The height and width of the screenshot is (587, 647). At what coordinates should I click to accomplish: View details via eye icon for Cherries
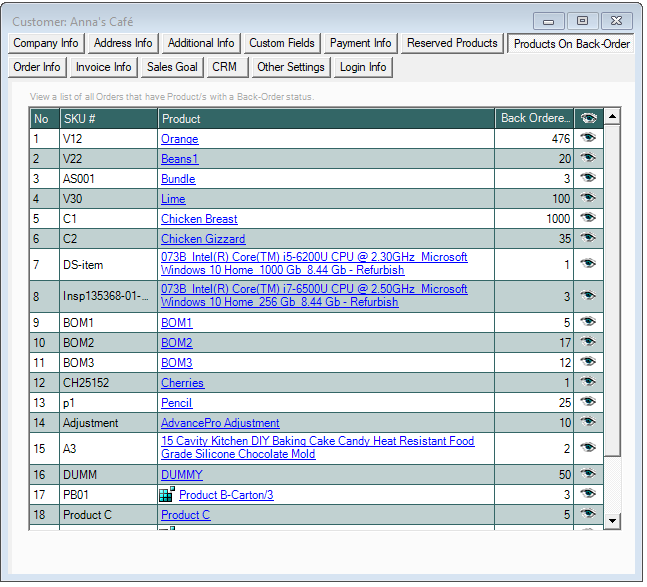point(588,383)
